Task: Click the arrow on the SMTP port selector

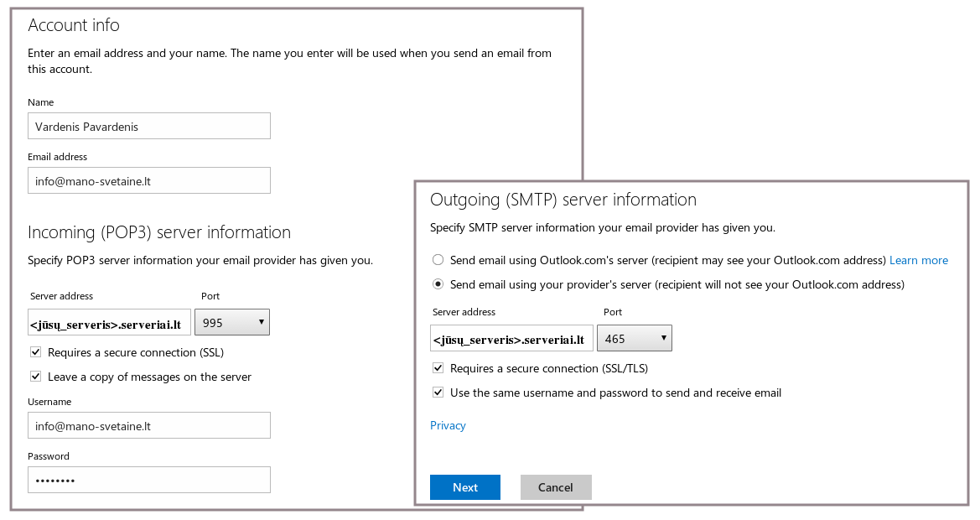Action: pos(663,338)
